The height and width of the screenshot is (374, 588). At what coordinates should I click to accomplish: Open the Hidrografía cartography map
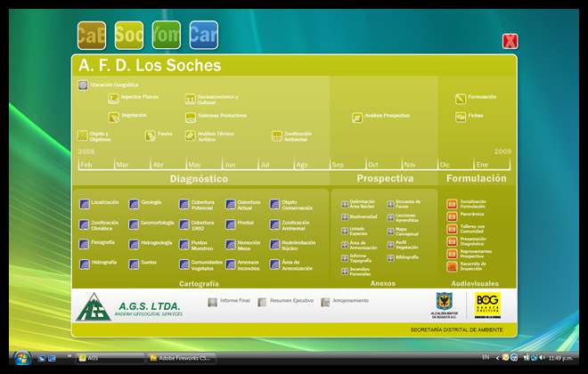coord(84,264)
